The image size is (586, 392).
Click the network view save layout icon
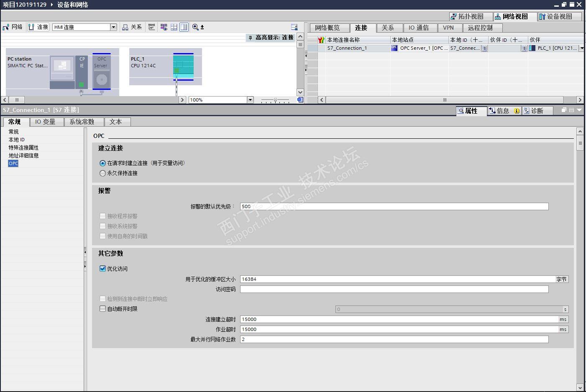coord(294,27)
